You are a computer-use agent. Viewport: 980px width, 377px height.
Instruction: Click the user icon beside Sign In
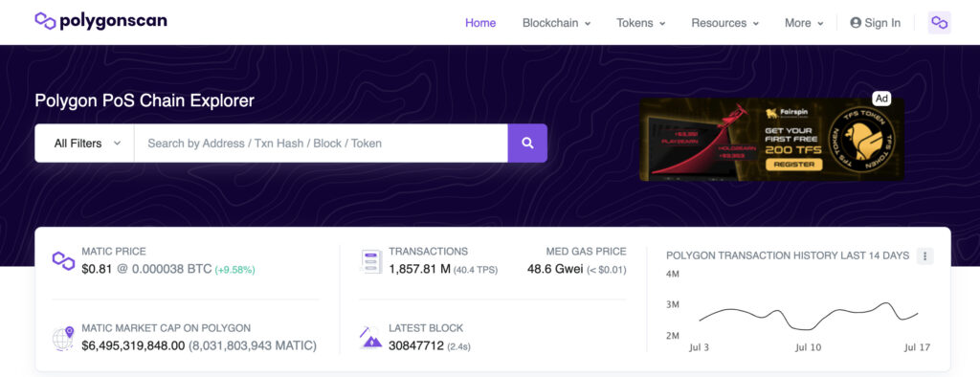856,23
